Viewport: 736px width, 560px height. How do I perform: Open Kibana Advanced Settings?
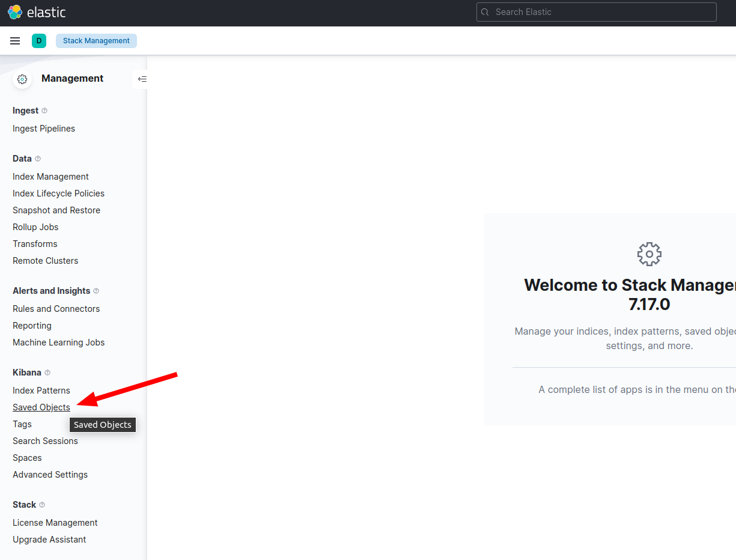(x=50, y=475)
